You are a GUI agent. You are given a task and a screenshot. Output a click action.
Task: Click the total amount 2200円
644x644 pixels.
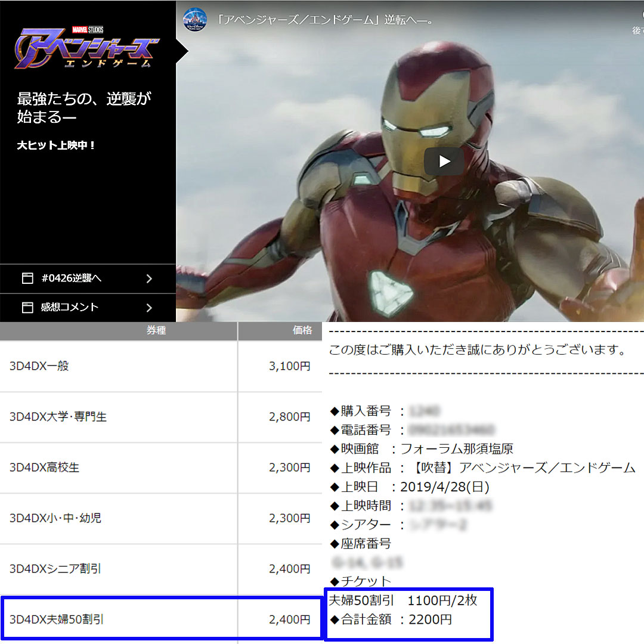tap(430, 620)
